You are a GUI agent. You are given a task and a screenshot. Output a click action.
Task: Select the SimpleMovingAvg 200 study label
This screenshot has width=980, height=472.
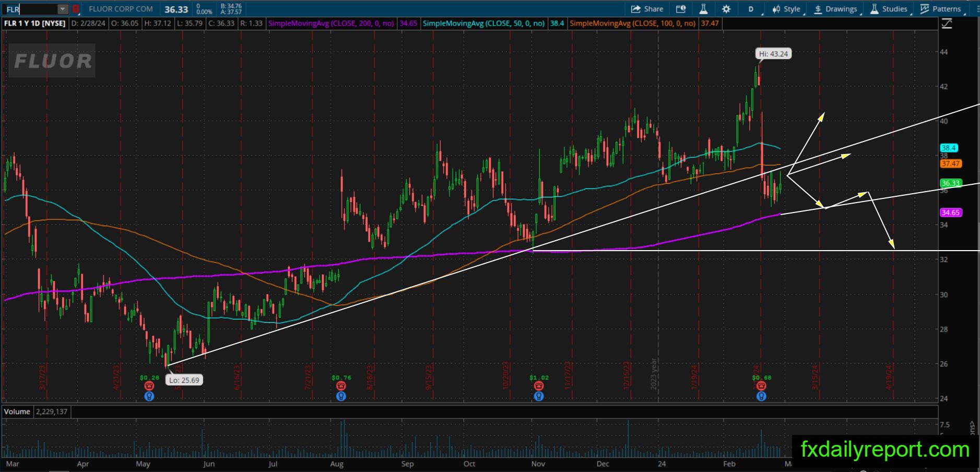(x=331, y=23)
